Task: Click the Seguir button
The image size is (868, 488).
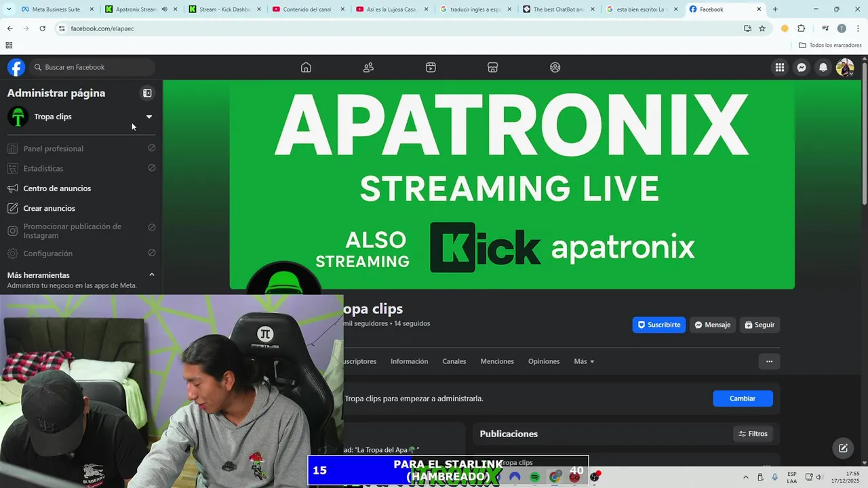Action: coord(759,325)
